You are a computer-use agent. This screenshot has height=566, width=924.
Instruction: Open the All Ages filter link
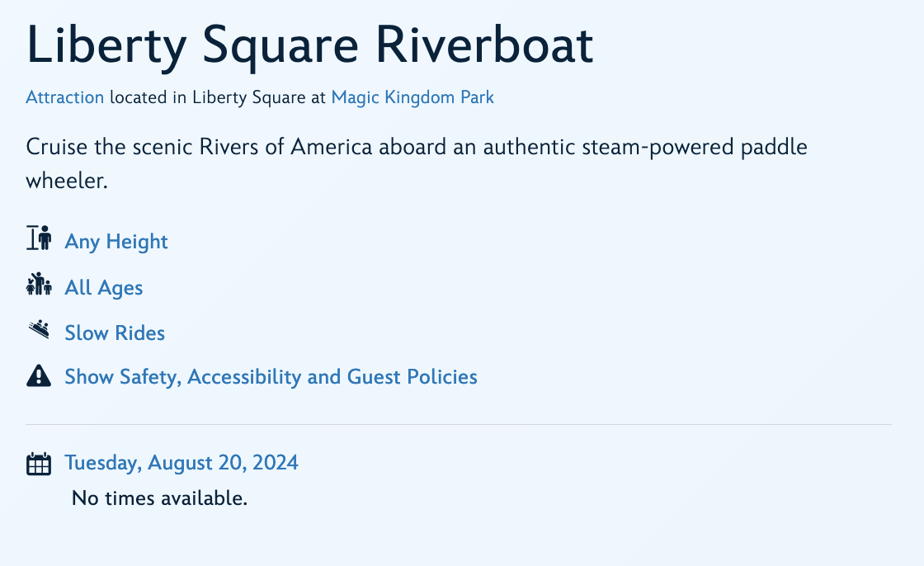click(x=104, y=288)
